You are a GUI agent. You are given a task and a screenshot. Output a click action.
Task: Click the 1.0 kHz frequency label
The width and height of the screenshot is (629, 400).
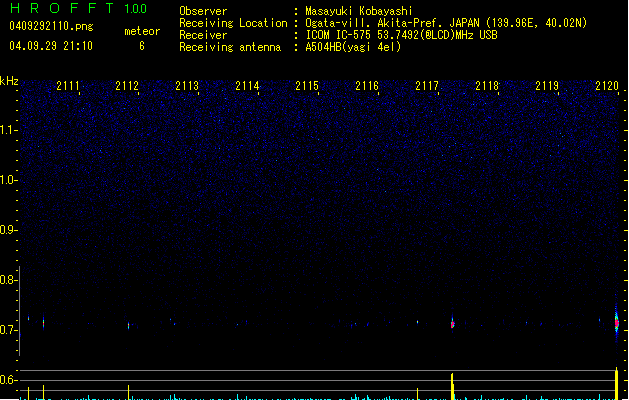point(8,180)
